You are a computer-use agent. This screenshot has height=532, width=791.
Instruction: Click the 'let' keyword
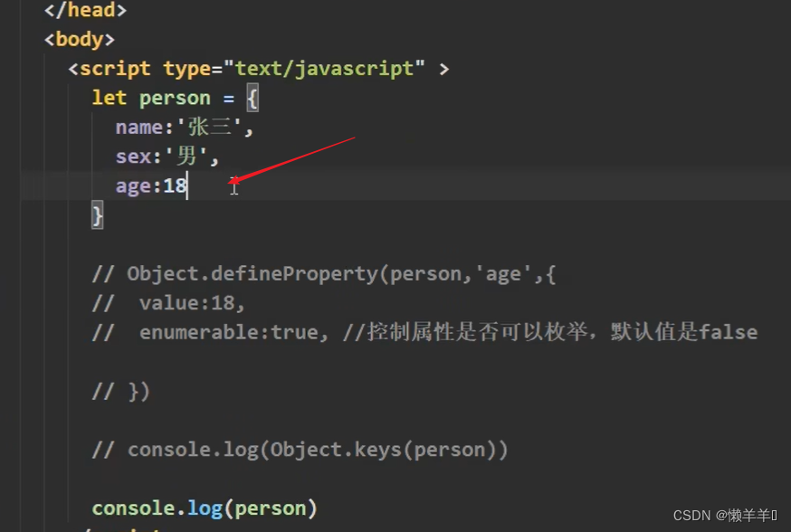109,98
